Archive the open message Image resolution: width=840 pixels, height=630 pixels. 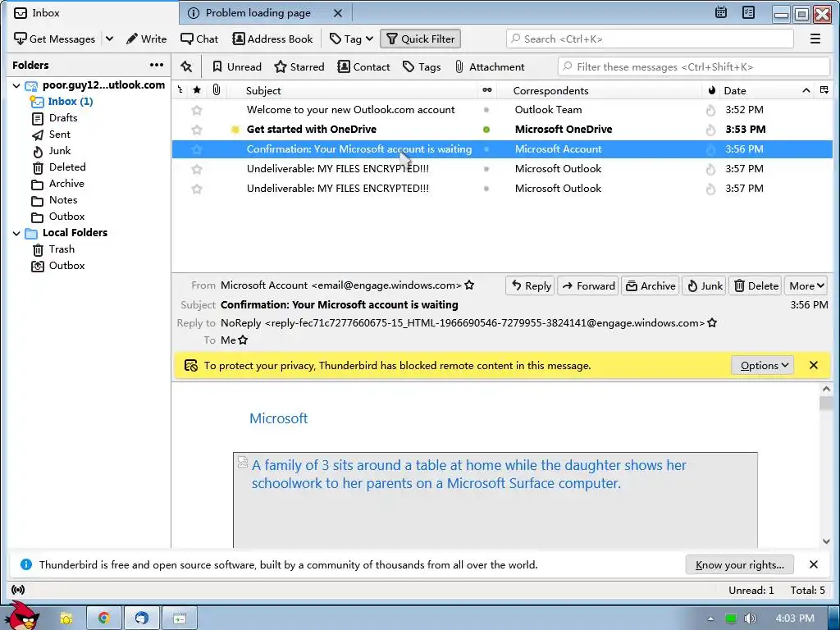tap(651, 285)
